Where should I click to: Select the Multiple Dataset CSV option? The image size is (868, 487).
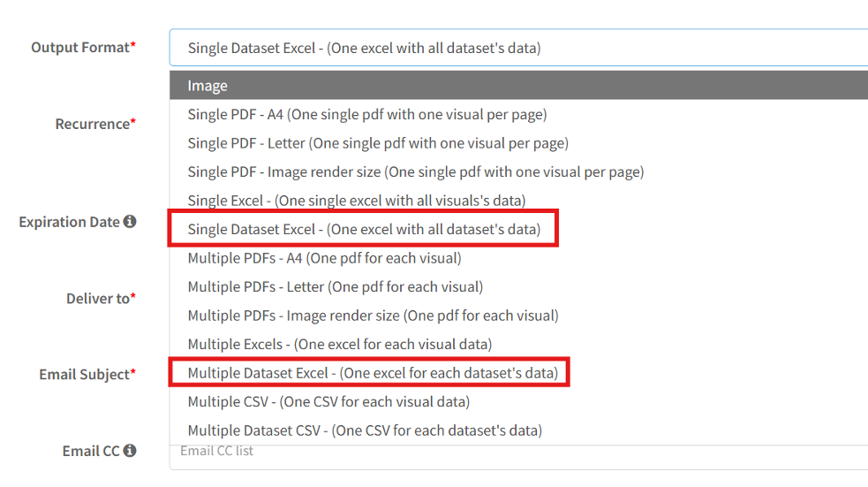pos(364,430)
